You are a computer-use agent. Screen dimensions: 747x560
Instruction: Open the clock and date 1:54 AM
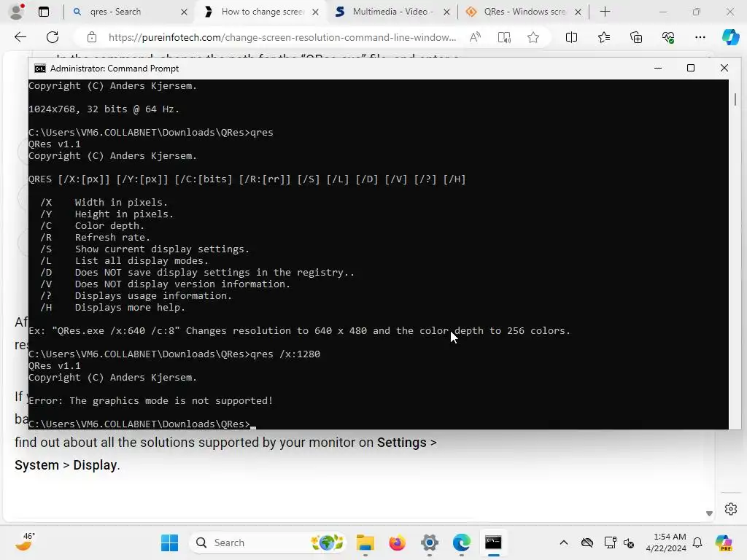665,542
